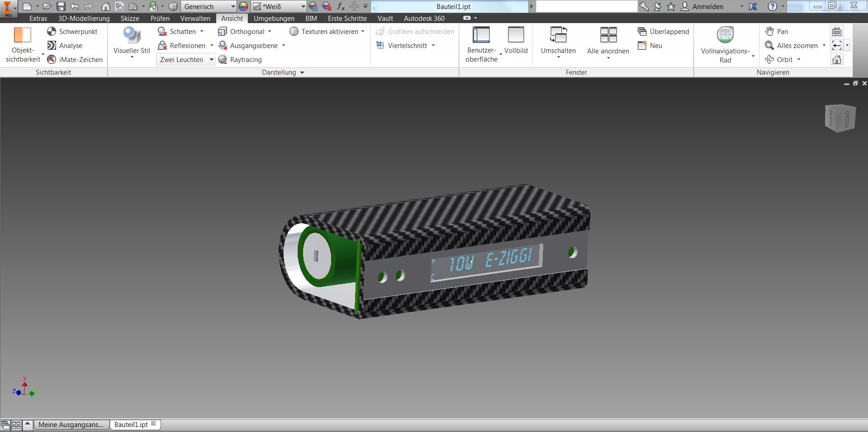868x432 pixels.
Task: Save the part with the disk icon
Action: (x=61, y=6)
